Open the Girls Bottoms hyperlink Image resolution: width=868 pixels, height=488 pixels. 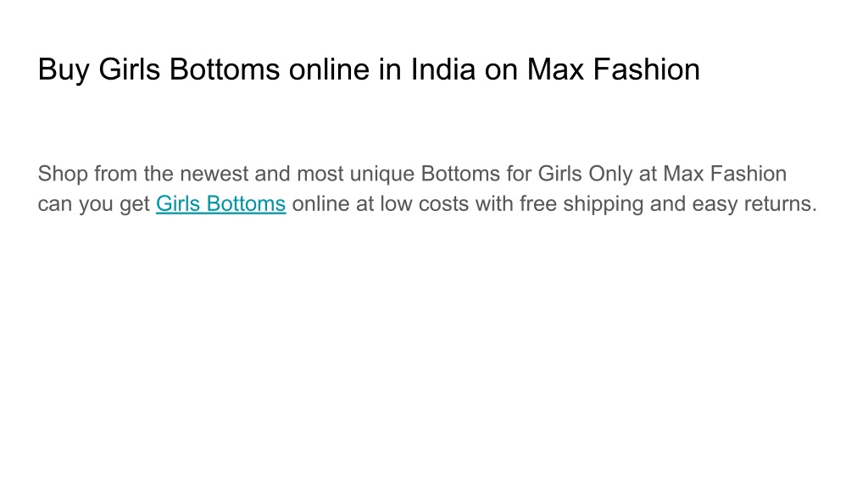pyautogui.click(x=221, y=204)
